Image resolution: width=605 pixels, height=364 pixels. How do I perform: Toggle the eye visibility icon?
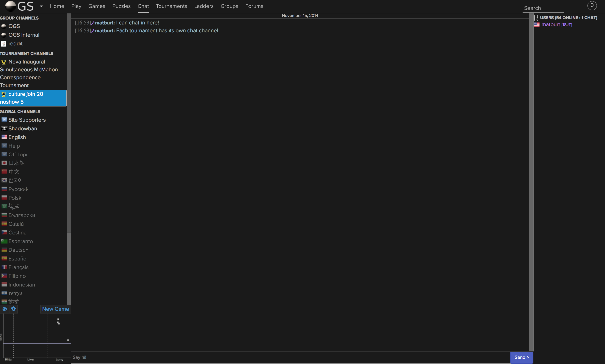pos(4,309)
